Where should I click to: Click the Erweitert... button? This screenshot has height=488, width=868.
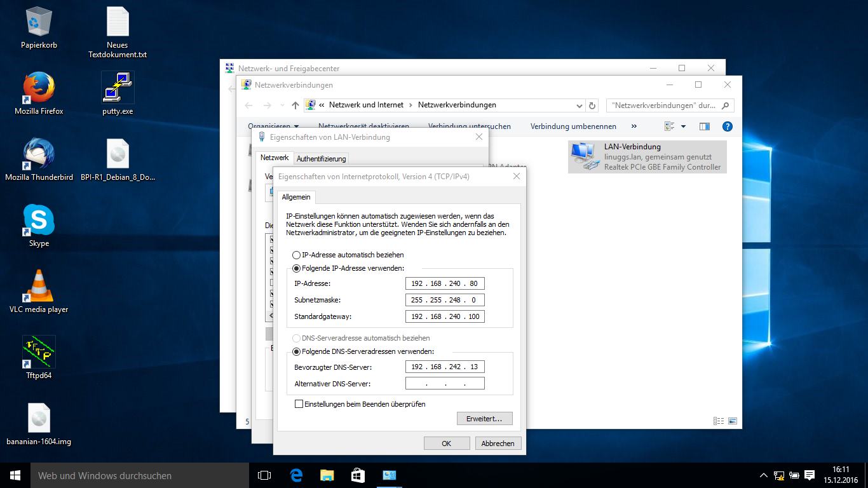[x=484, y=419]
